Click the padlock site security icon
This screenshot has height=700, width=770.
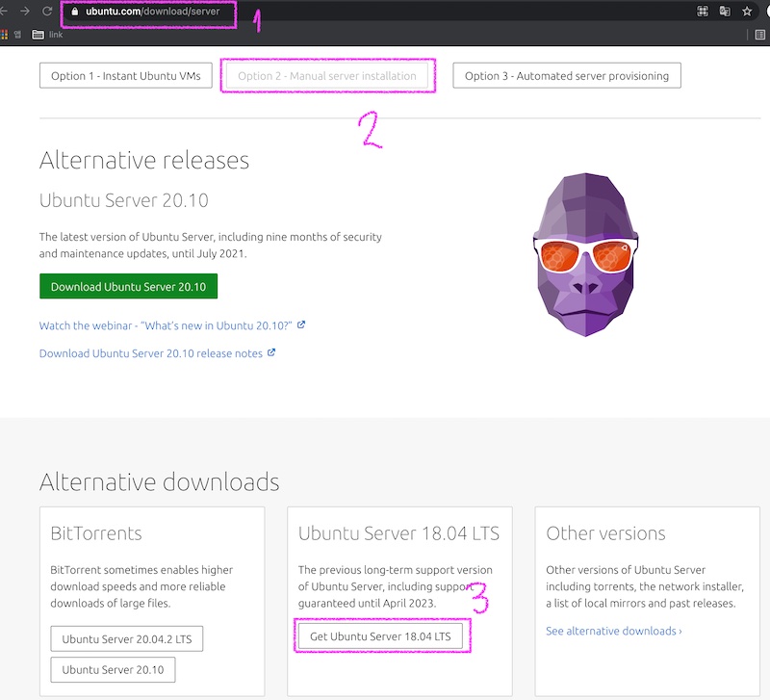75,12
